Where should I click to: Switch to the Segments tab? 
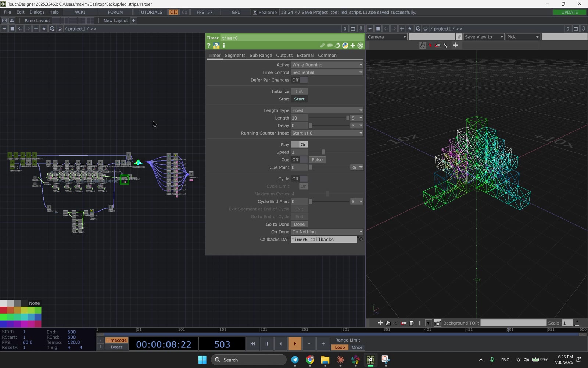point(235,56)
